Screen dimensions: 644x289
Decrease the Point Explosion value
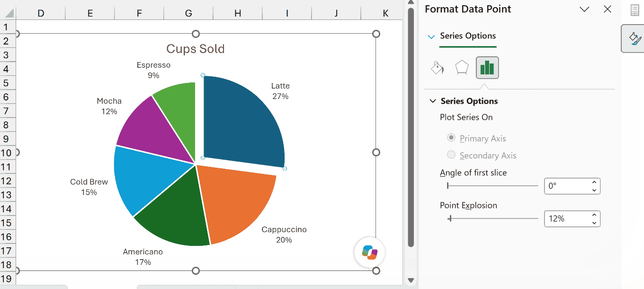coord(594,223)
